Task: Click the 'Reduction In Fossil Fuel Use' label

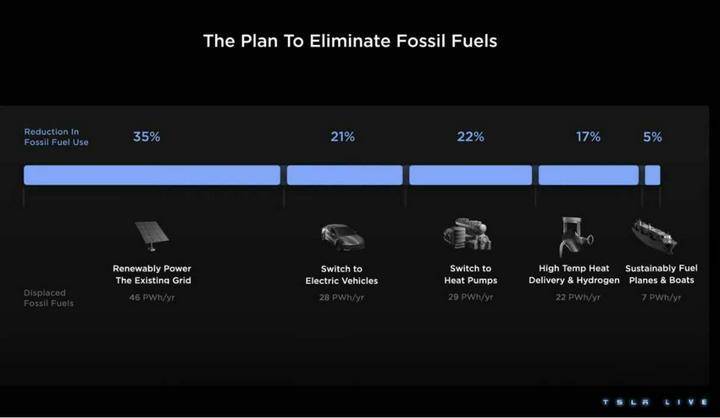Action: (56, 137)
